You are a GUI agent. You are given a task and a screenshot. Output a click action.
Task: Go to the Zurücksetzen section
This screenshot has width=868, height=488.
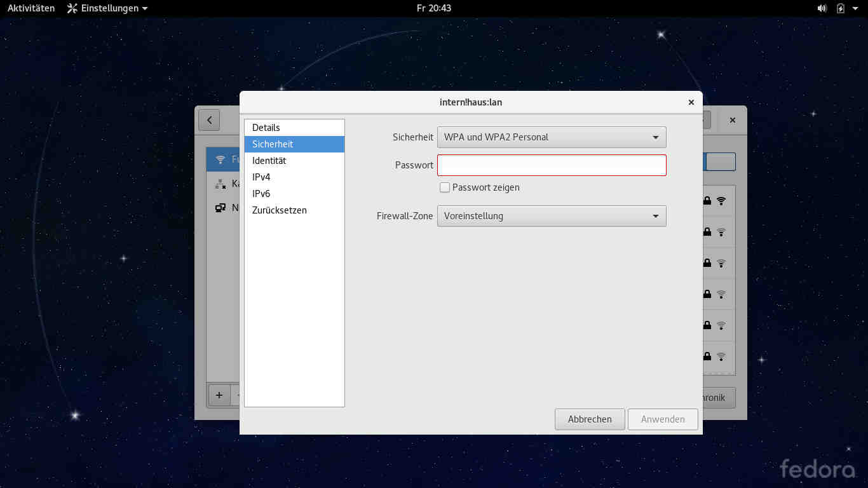[x=294, y=210]
